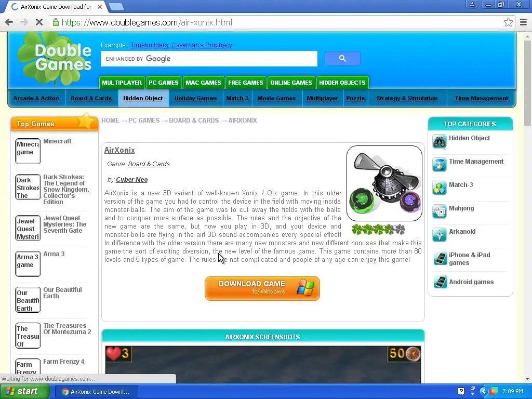
Task: Click the Arma 3 game thumbnail
Action: pyautogui.click(x=28, y=264)
